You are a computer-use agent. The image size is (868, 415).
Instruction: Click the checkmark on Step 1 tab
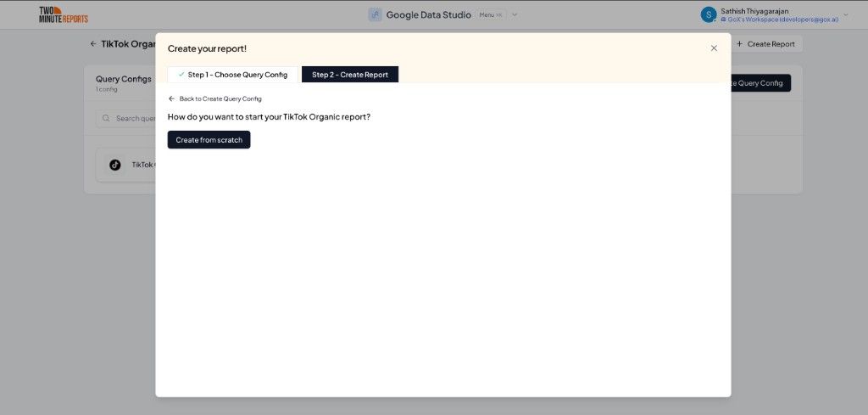[181, 74]
